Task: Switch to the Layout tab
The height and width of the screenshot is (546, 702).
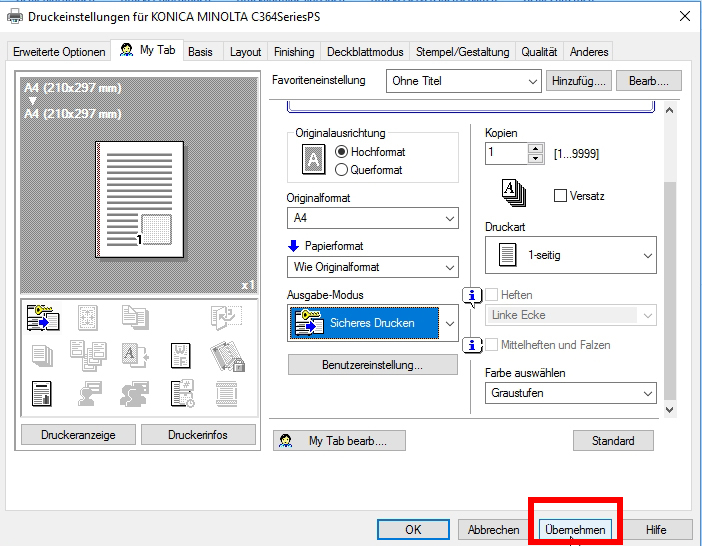Action: pyautogui.click(x=245, y=52)
